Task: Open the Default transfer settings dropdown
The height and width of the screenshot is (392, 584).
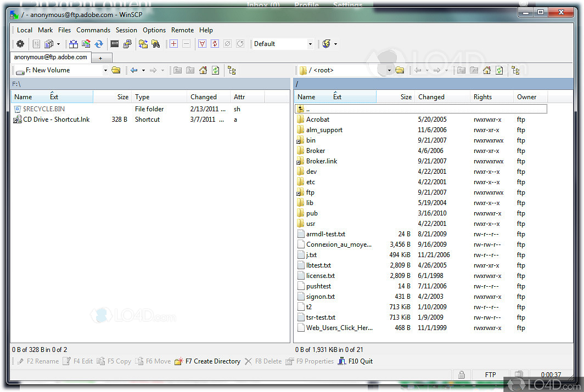Action: (310, 44)
